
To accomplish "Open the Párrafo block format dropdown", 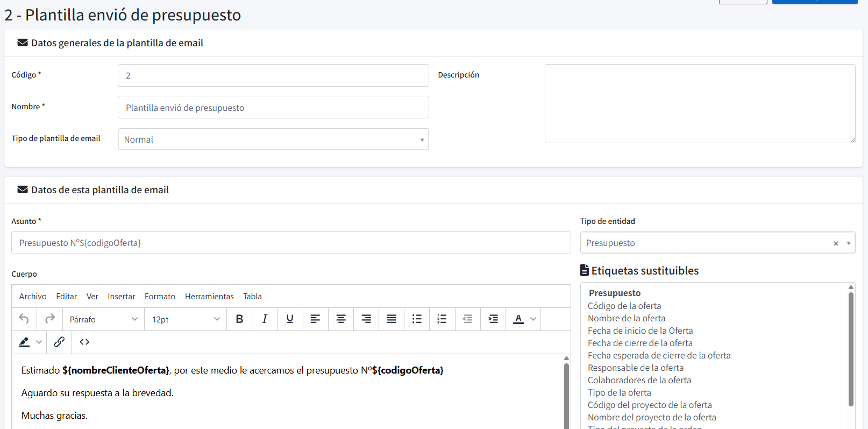I will pyautogui.click(x=103, y=319).
